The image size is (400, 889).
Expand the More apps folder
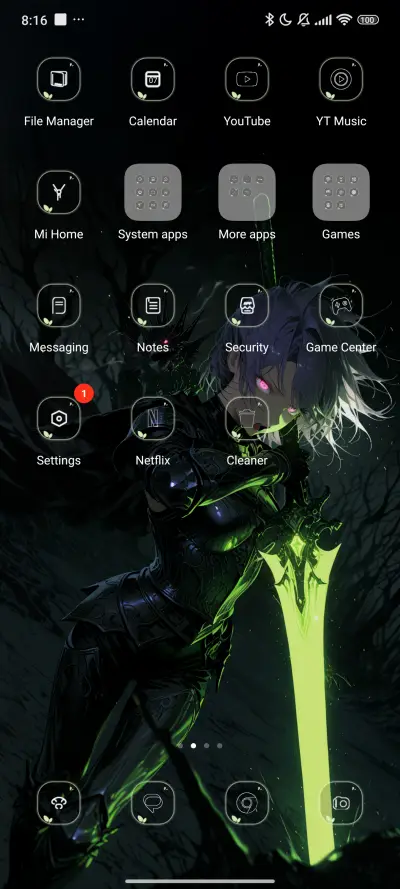[x=247, y=192]
